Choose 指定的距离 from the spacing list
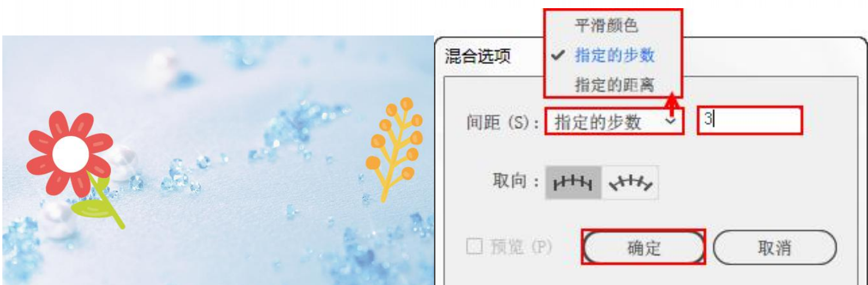The image size is (868, 285). point(615,85)
